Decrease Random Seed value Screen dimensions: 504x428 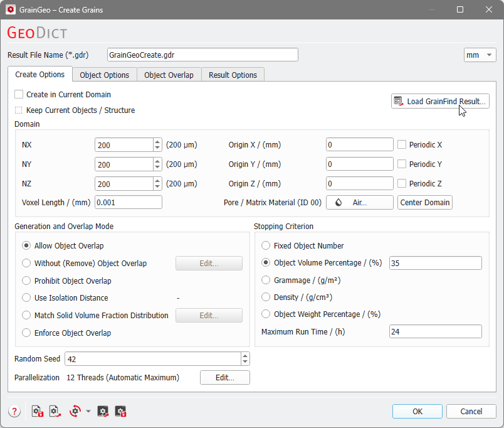245,362
